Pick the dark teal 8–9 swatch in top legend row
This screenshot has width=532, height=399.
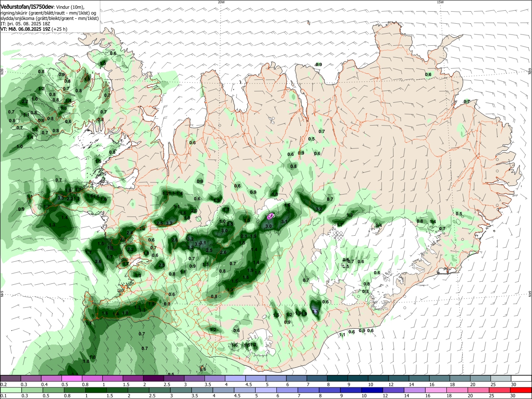click(x=337, y=379)
